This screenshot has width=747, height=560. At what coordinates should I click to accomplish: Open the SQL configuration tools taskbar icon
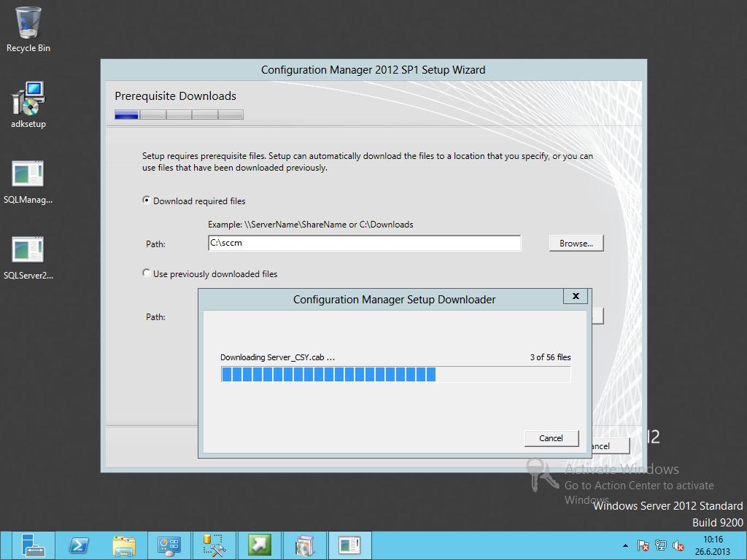(214, 545)
